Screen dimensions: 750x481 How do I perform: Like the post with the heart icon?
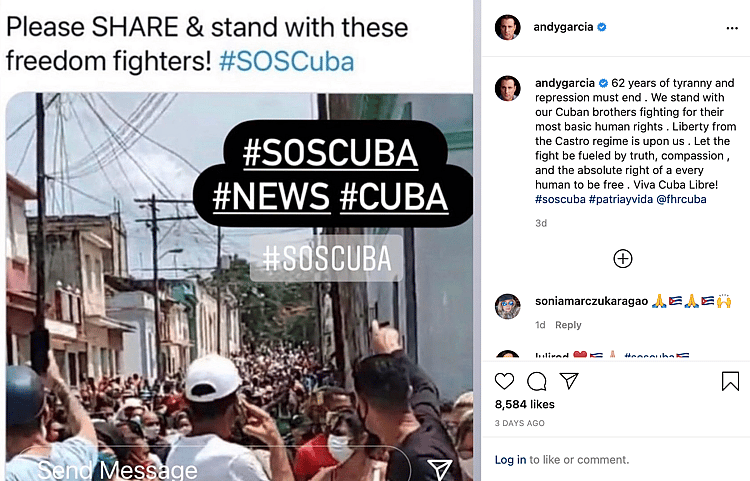(x=504, y=381)
